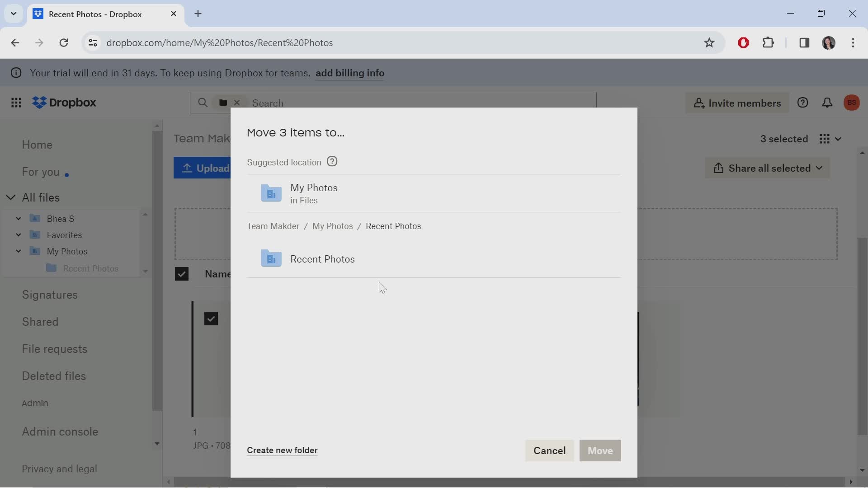This screenshot has height=488, width=868.
Task: Click Invite members button
Action: (x=737, y=103)
